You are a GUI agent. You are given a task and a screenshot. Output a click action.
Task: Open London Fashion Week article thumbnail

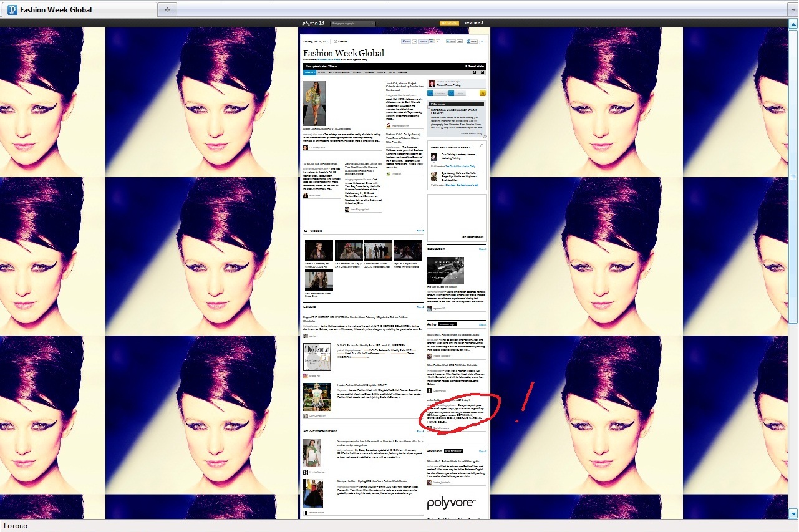click(317, 397)
